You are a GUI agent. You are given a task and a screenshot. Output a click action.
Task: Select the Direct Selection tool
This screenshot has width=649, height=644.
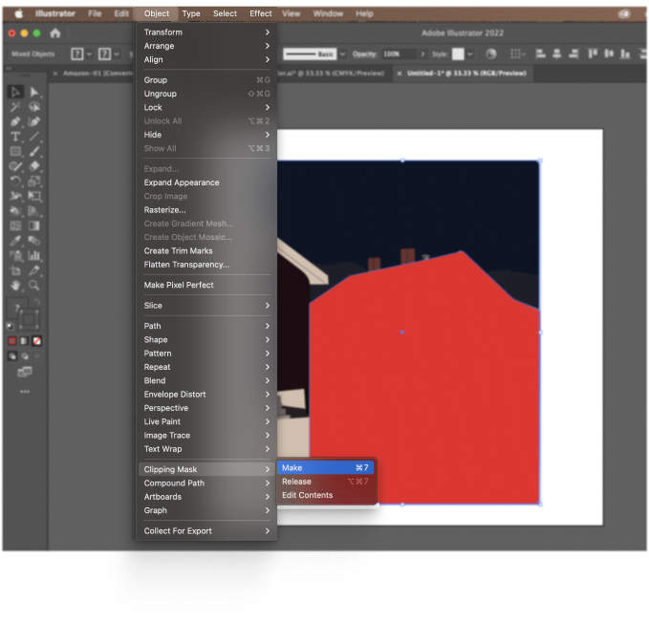click(34, 92)
